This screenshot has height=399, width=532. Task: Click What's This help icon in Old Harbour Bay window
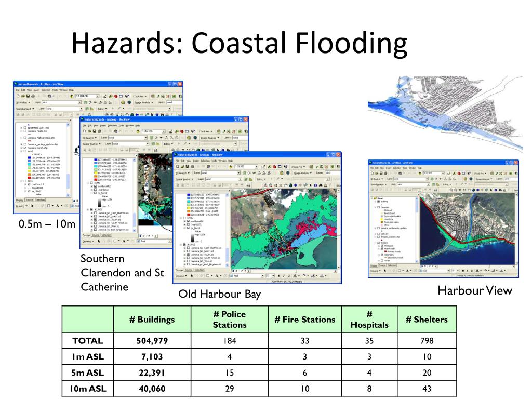286,167
